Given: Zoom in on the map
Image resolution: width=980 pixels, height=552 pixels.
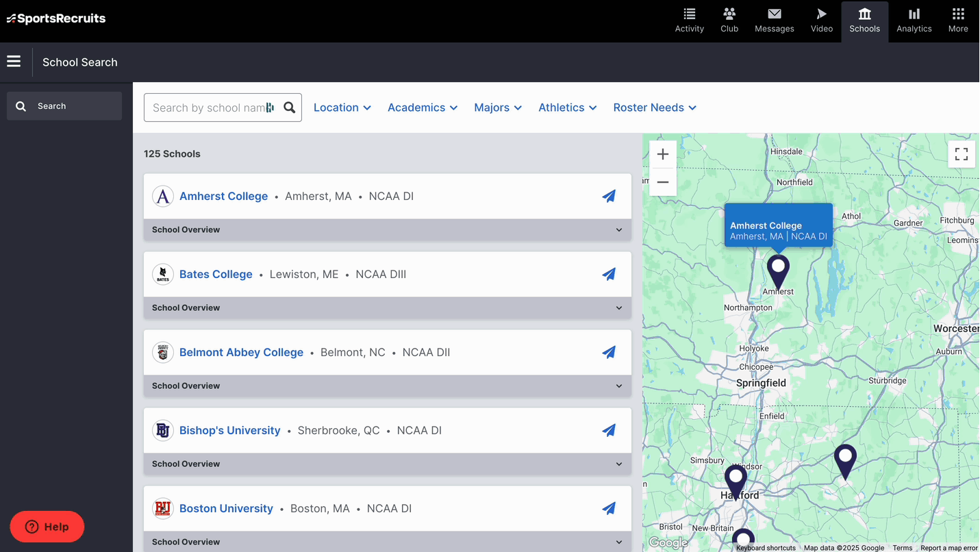Looking at the screenshot, I should [663, 154].
